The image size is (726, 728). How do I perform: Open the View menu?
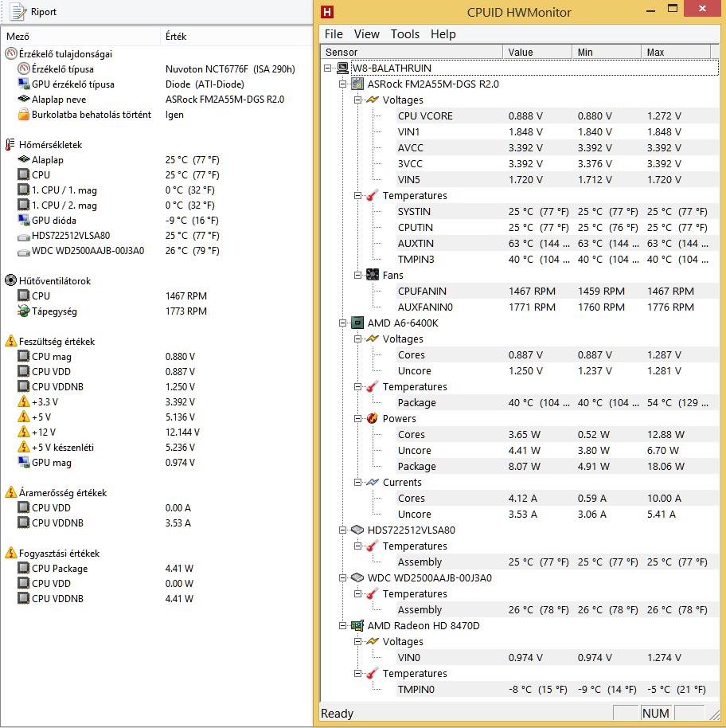[x=366, y=34]
